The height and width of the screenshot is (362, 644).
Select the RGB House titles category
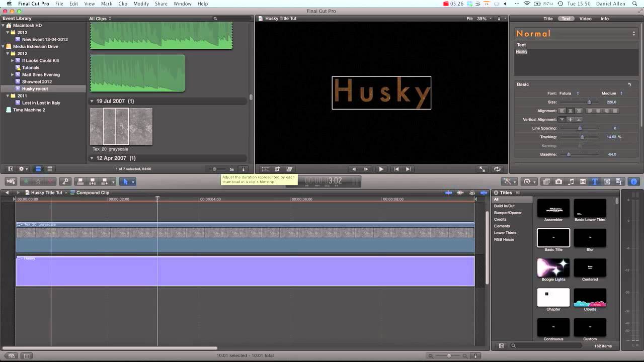[x=504, y=239]
